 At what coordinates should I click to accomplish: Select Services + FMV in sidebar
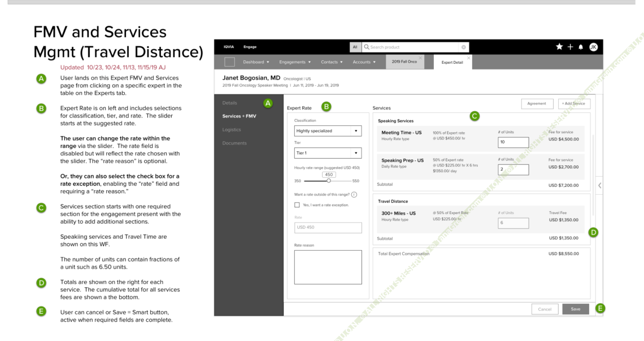(x=239, y=116)
